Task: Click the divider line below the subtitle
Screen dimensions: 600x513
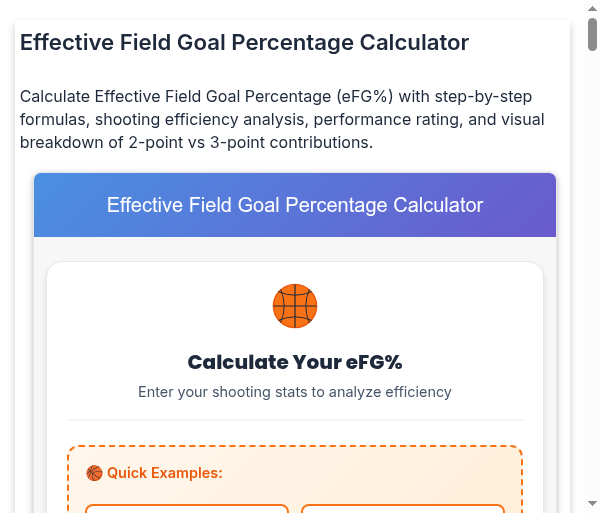Action: [x=295, y=420]
